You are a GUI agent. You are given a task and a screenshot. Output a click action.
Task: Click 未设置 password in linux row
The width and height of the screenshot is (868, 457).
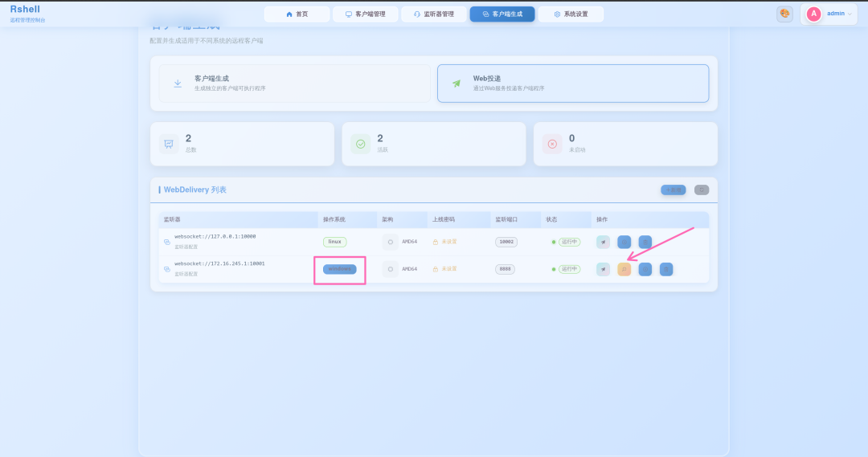point(449,242)
